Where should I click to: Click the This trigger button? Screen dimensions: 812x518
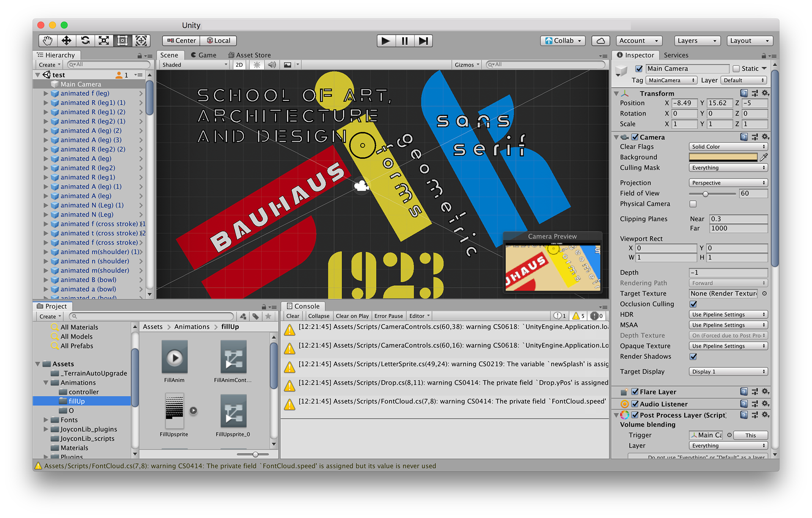point(751,435)
